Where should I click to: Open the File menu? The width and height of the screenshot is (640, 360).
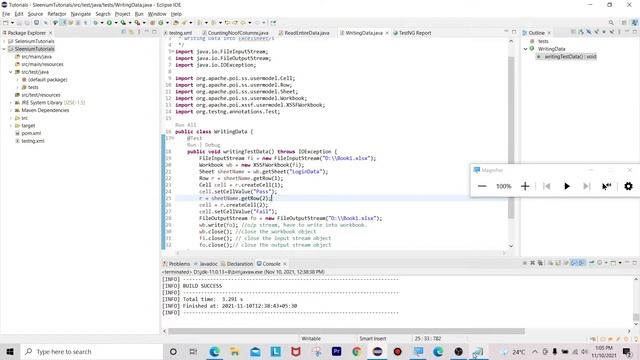[6, 14]
